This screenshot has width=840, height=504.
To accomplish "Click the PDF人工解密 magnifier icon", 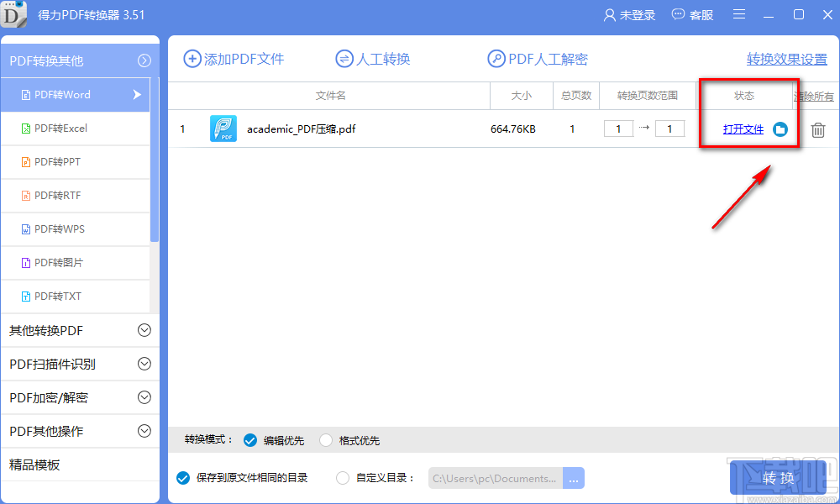I will [495, 59].
